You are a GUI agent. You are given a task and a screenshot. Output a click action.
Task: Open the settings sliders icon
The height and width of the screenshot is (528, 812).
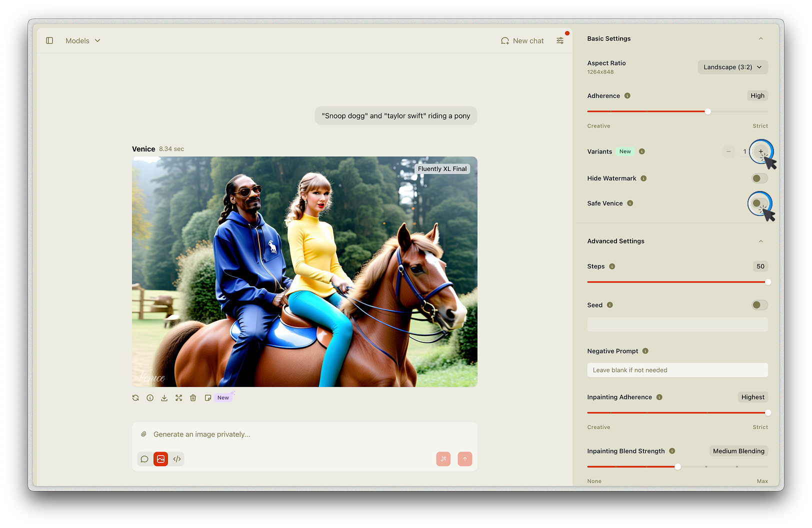click(x=560, y=40)
